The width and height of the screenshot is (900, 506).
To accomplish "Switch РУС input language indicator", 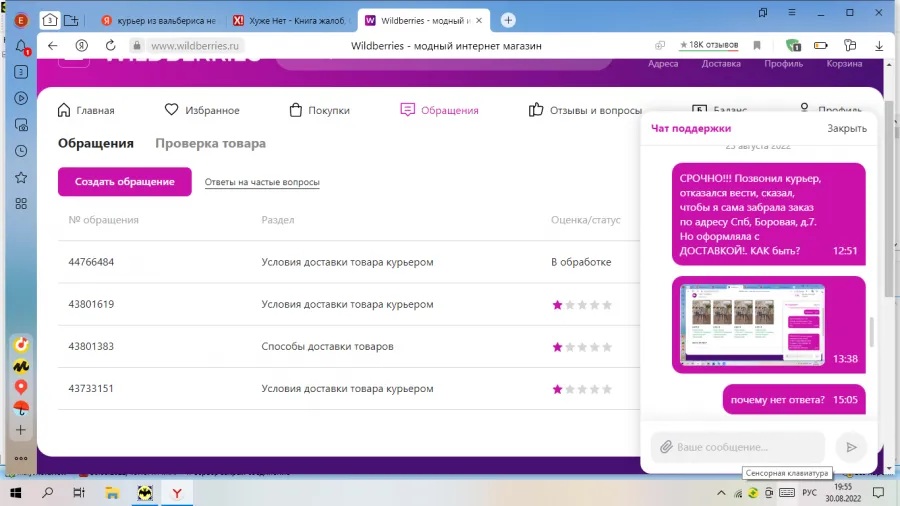I will pyautogui.click(x=809, y=493).
